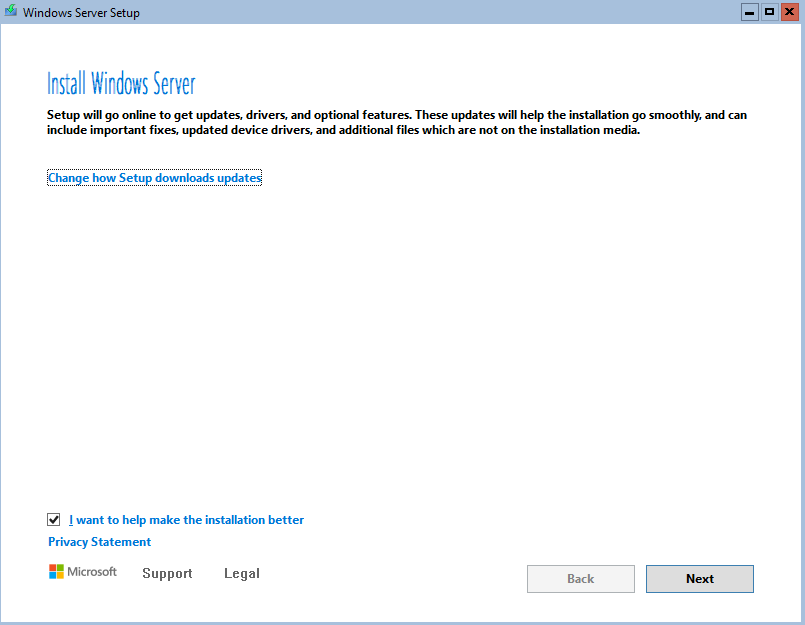Viewport: 805px width, 625px height.
Task: Click the "I want to help make the installation better" label
Action: click(186, 519)
